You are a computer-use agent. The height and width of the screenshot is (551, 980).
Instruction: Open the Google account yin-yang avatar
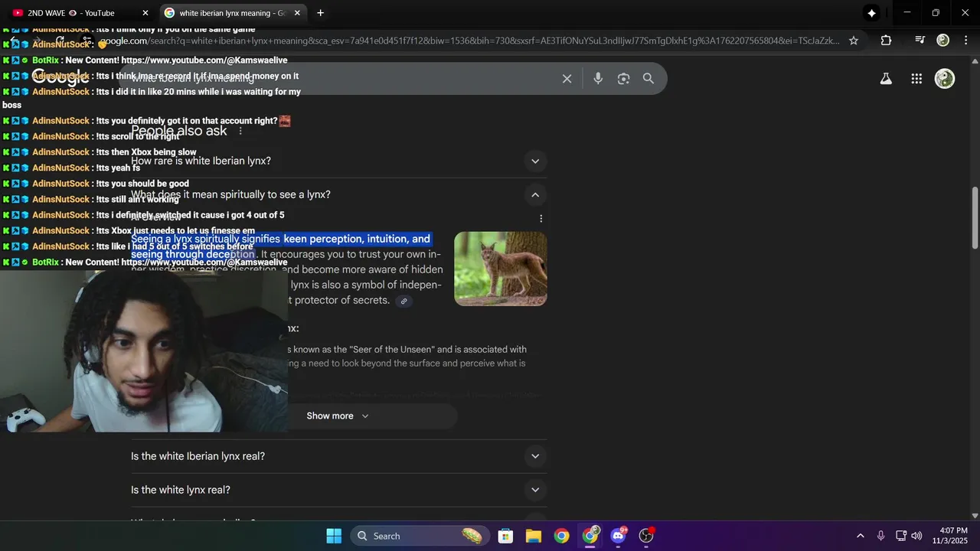click(945, 78)
